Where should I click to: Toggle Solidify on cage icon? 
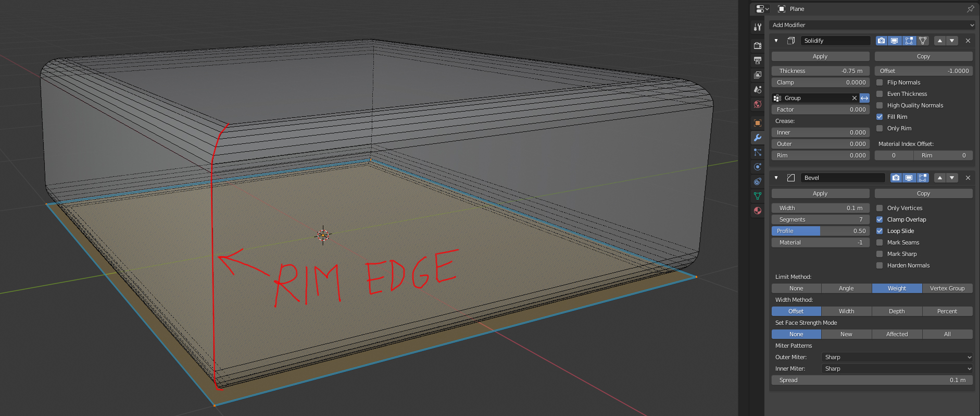coord(923,41)
